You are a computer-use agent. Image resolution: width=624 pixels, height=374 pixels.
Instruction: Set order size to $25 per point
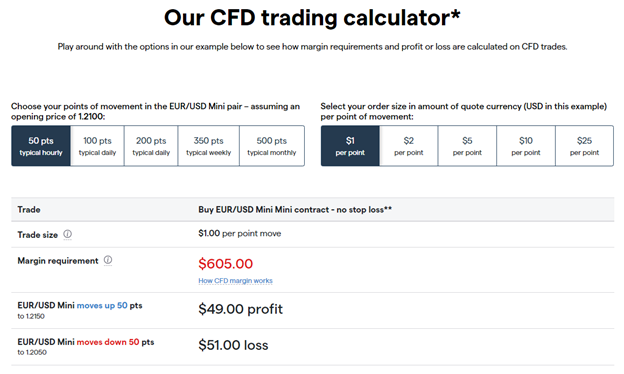click(x=584, y=146)
